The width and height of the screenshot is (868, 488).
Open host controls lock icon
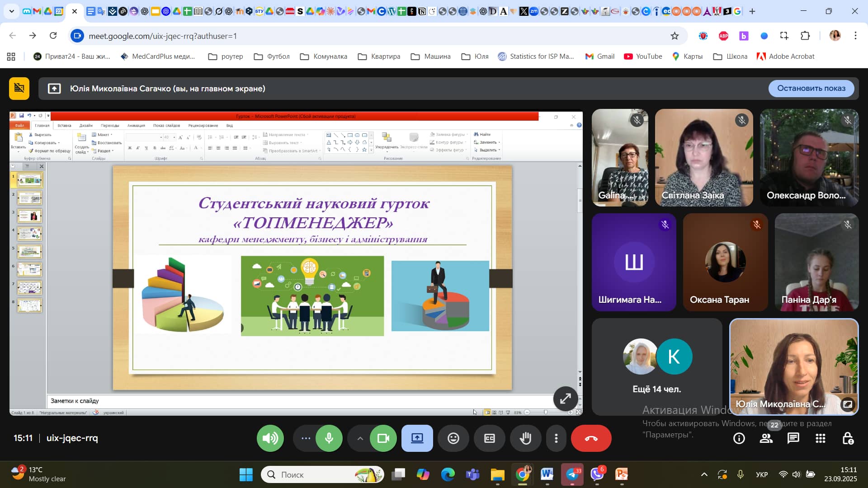tap(848, 438)
